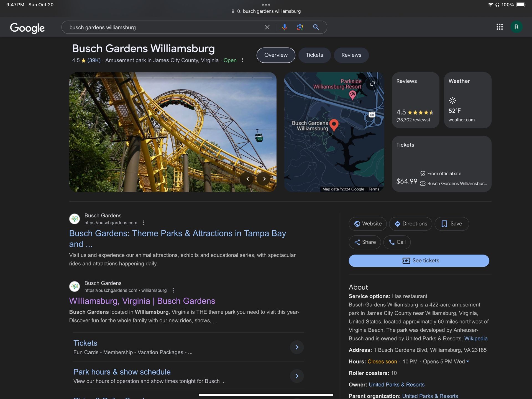The image size is (532, 399).
Task: Open the Weather card showing 52°F
Action: [468, 100]
